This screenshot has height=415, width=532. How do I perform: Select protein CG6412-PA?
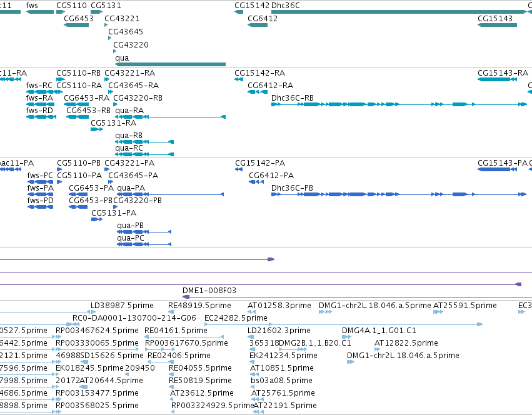[256, 182]
